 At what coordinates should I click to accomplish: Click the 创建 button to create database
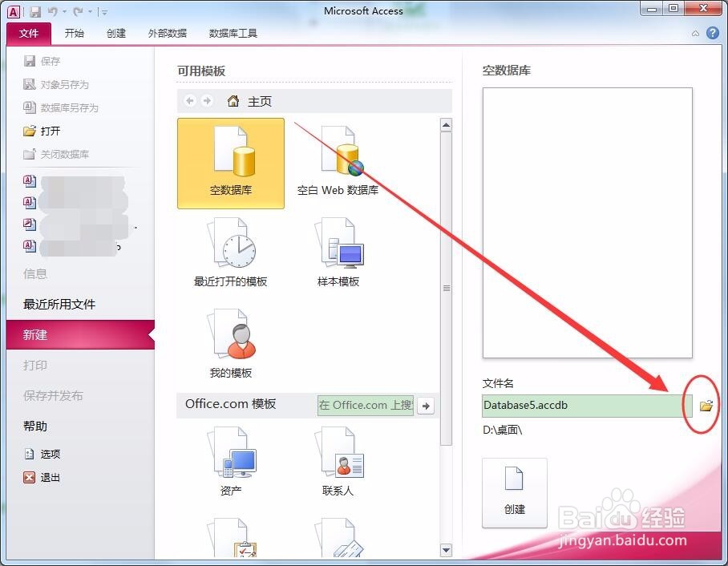[515, 492]
